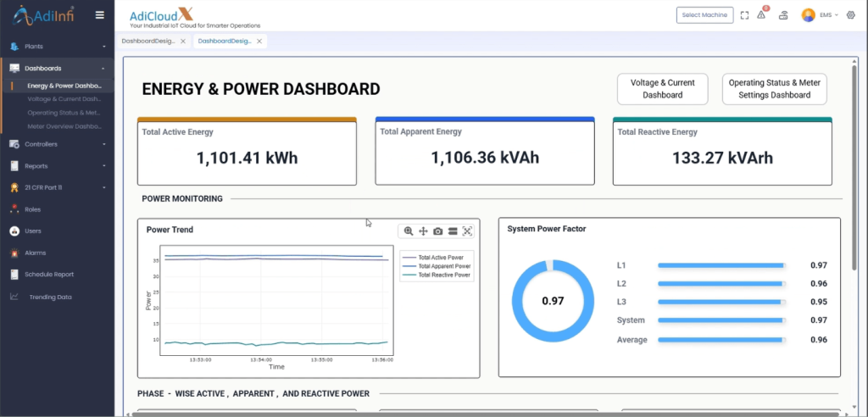Screen dimensions: 868x417
Task: Expand the Plants menu arrow
Action: [104, 47]
